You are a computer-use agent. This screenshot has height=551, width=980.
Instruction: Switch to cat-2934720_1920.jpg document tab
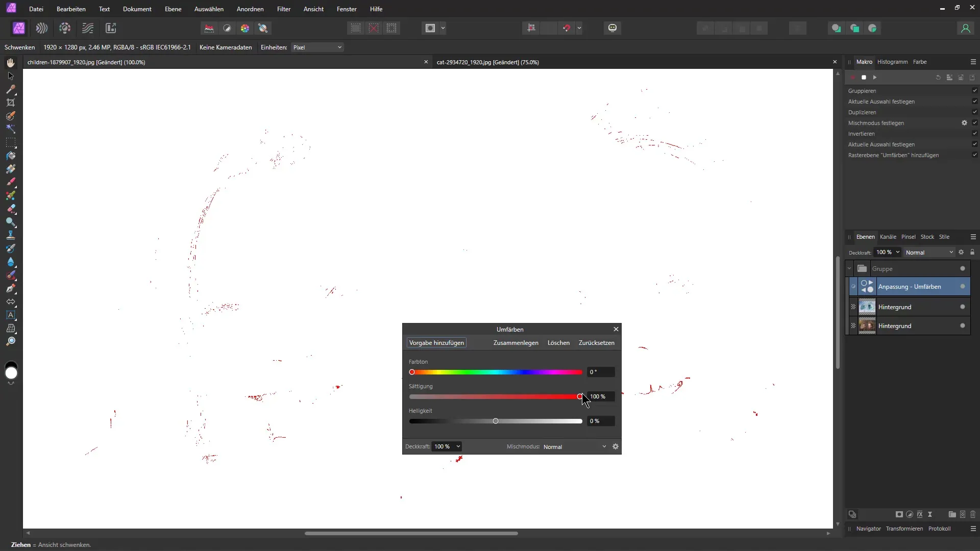487,62
